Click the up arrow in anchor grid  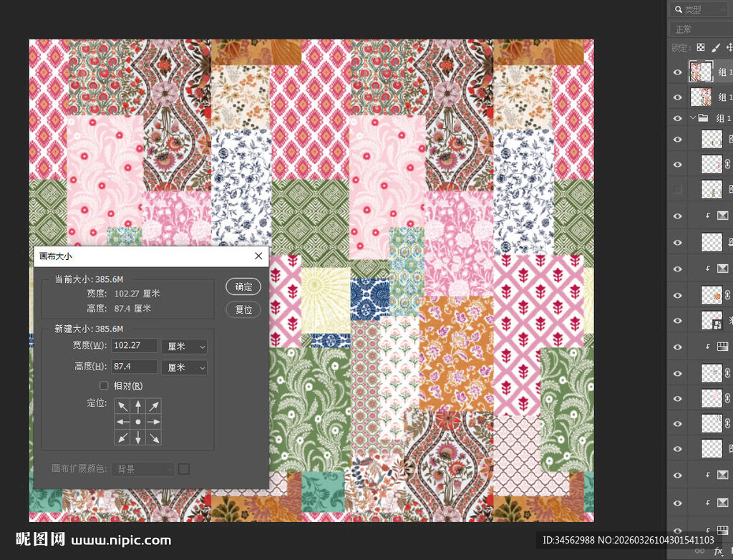[x=138, y=407]
